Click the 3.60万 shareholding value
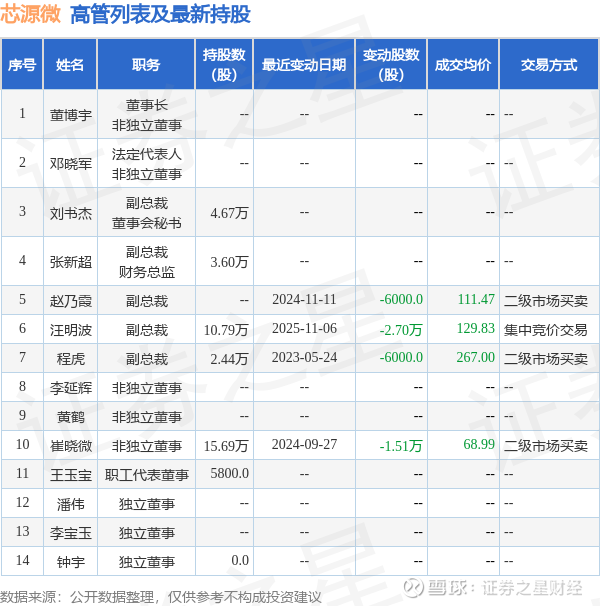 (229, 262)
